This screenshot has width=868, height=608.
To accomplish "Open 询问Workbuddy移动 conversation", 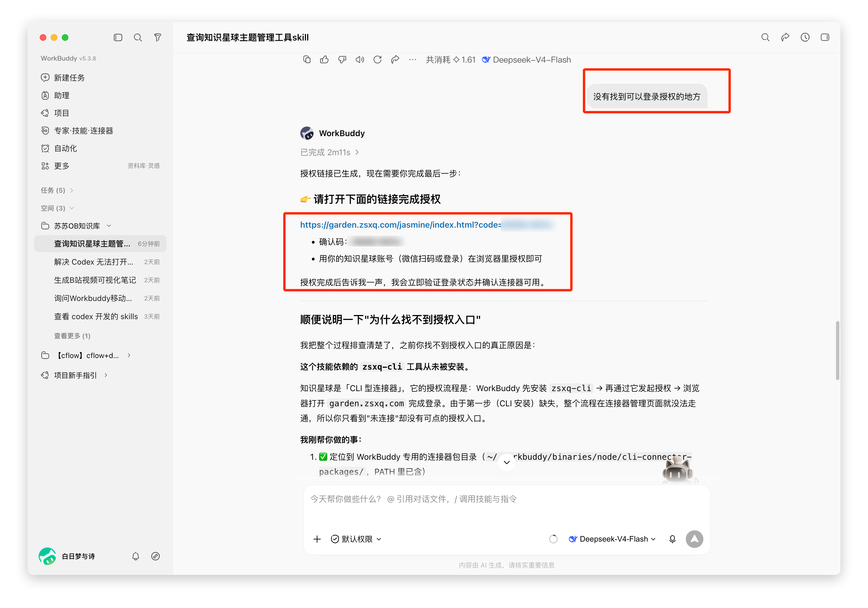I will 100,298.
